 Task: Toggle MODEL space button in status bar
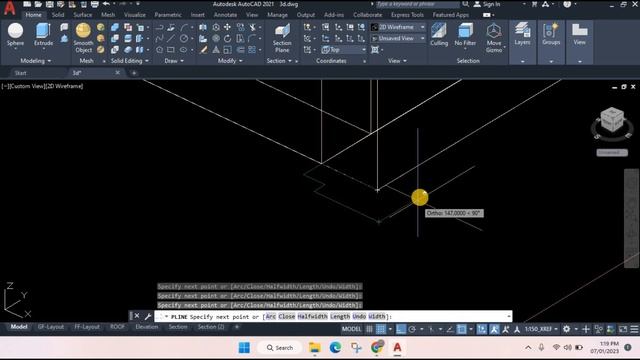351,329
